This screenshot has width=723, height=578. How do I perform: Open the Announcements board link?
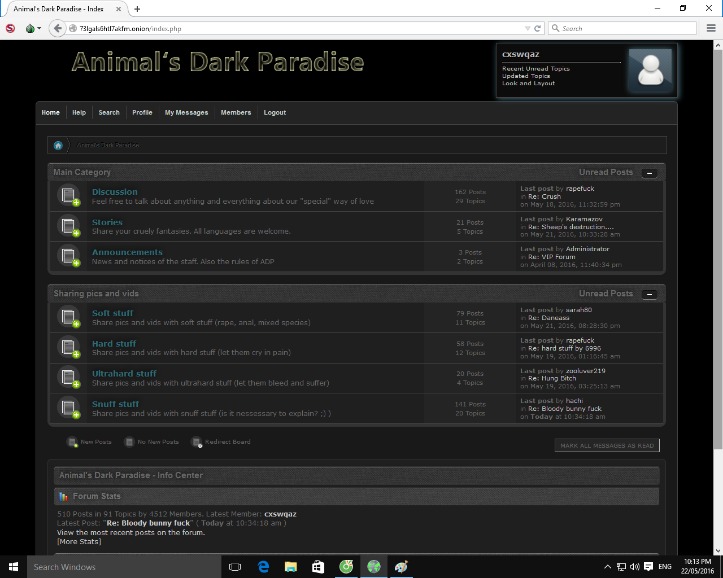[x=127, y=252]
